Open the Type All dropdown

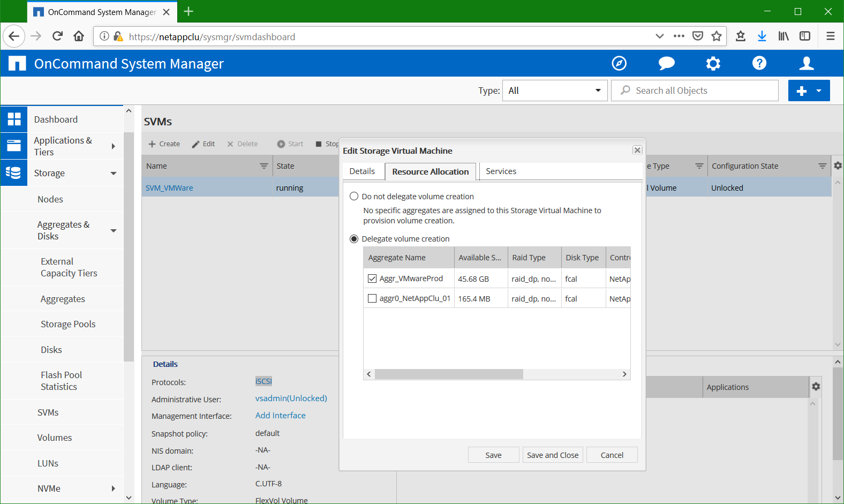pyautogui.click(x=555, y=91)
